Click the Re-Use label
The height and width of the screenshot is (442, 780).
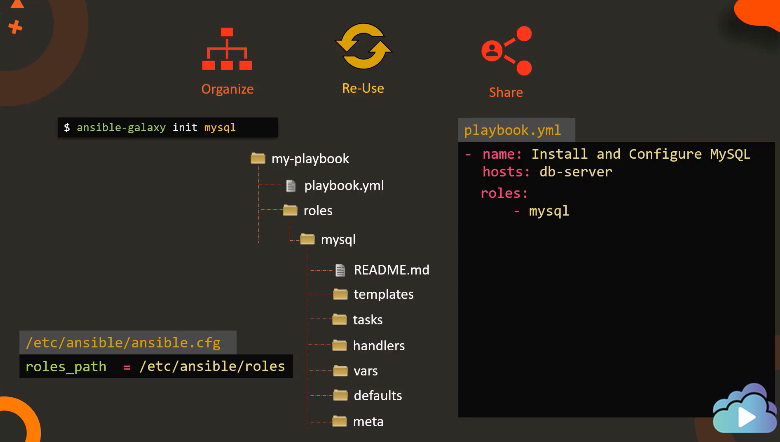tap(363, 88)
